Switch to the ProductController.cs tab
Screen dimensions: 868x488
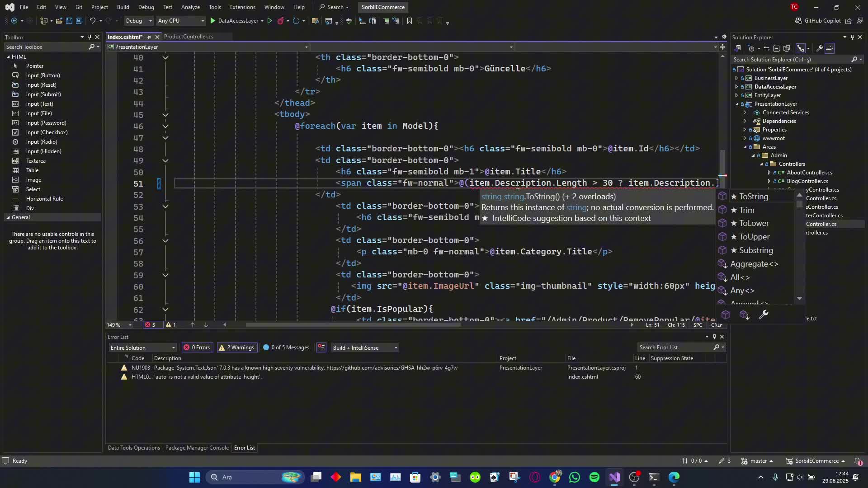[189, 37]
